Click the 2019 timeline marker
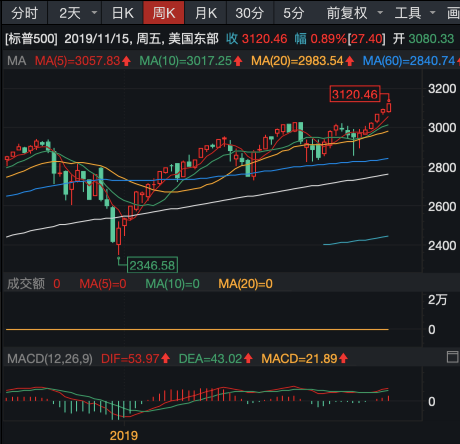 coord(124,435)
